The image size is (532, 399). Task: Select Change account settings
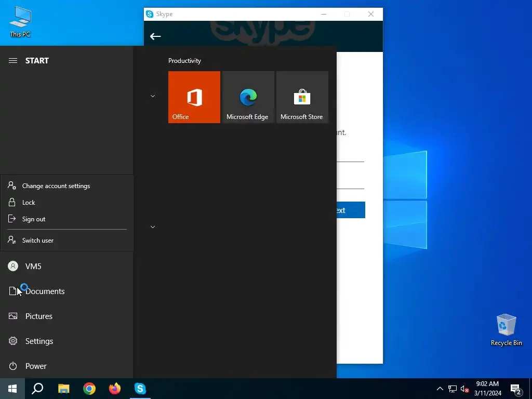[x=67, y=185]
